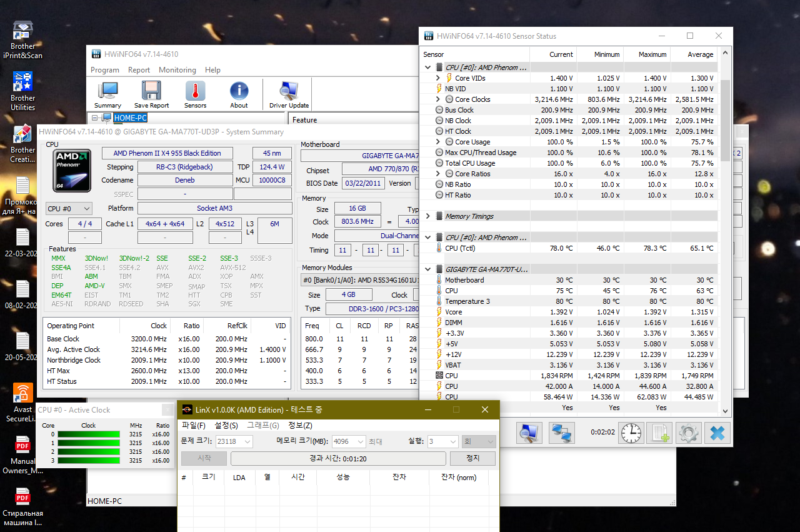This screenshot has height=532, width=800.
Task: Click the 정지 stop button in LinX
Action: coord(472,458)
